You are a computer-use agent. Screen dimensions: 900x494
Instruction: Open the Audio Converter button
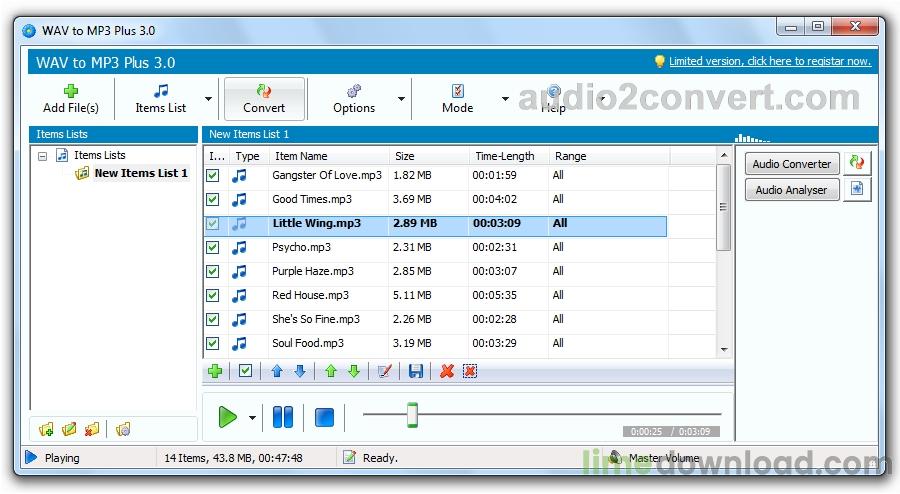792,164
